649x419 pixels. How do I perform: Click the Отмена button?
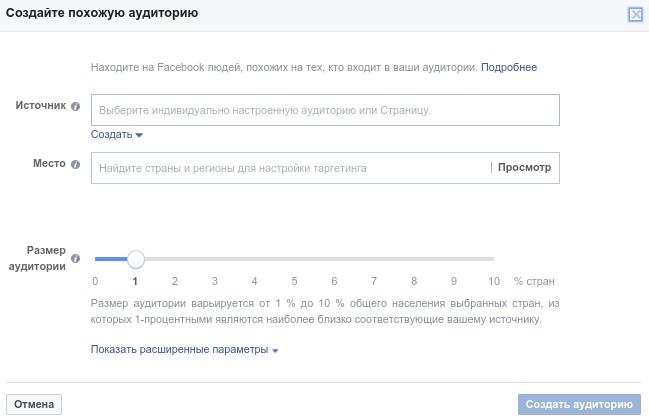coord(34,404)
